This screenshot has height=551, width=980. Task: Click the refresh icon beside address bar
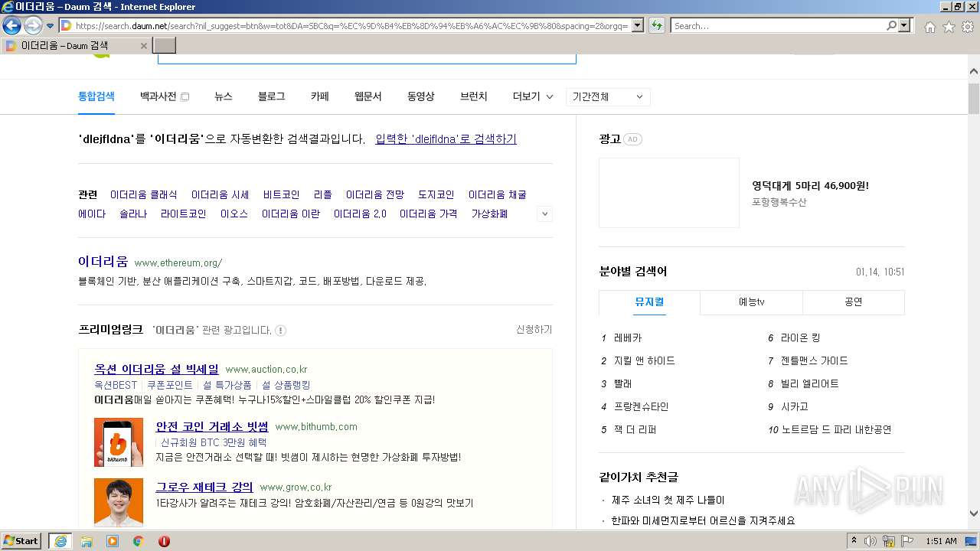tap(657, 26)
